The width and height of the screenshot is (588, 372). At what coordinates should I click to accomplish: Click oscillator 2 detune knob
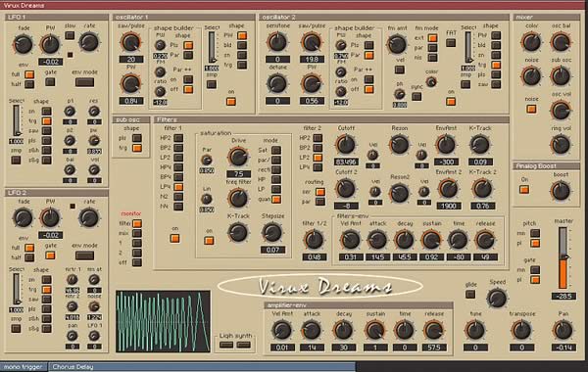(277, 83)
